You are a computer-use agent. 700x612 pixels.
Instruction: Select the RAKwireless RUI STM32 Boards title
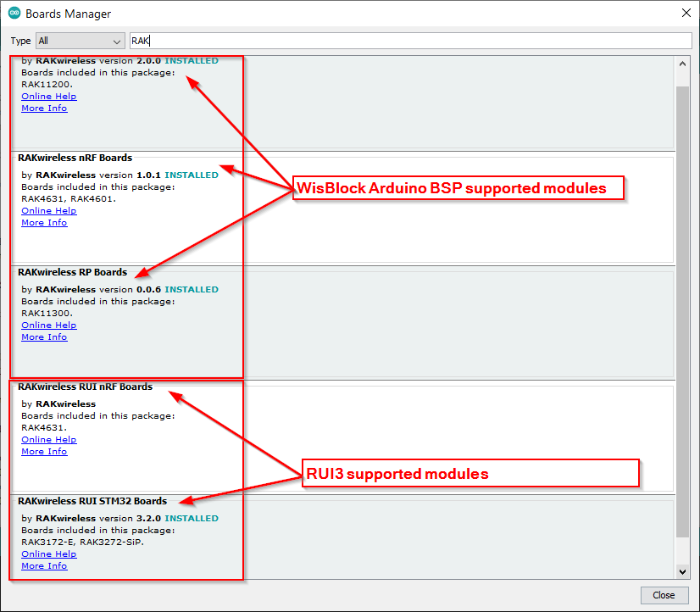[x=92, y=501]
